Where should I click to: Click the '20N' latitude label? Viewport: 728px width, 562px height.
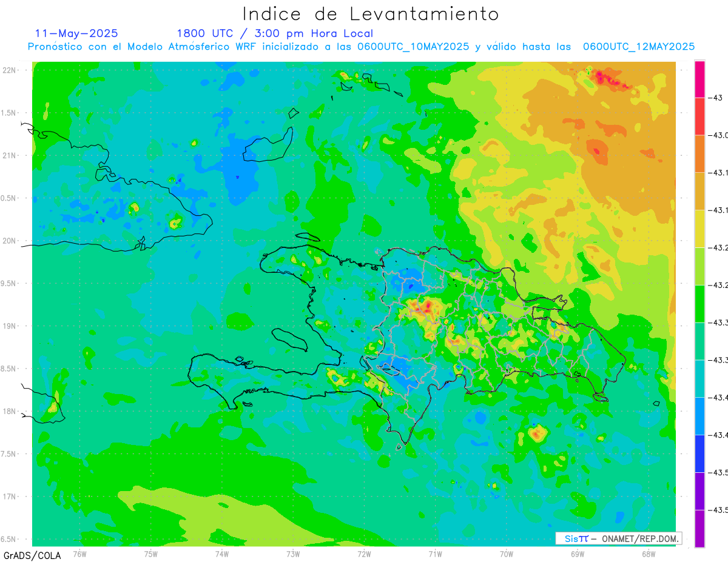[10, 241]
